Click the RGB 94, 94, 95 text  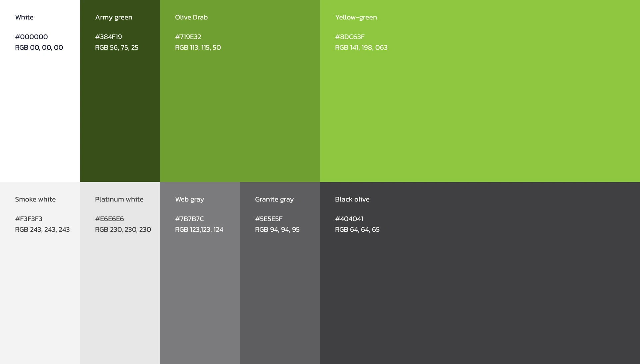277,229
